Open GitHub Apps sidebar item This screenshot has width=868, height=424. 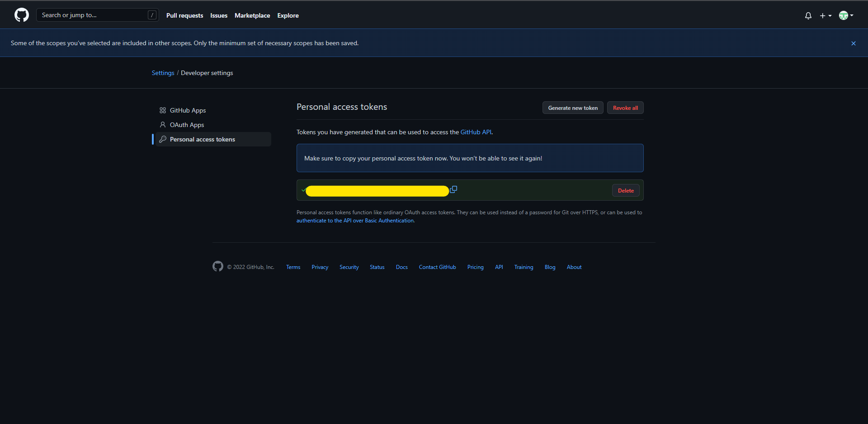tap(213, 110)
